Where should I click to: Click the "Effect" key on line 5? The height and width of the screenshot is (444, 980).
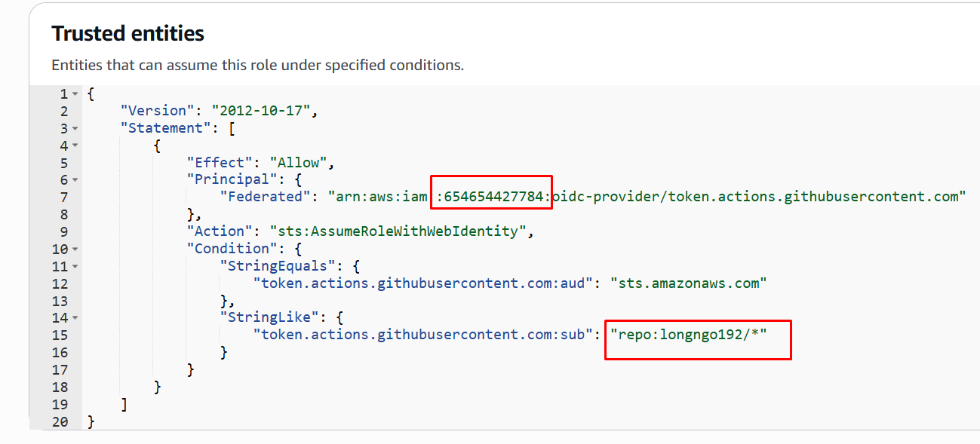(x=220, y=163)
